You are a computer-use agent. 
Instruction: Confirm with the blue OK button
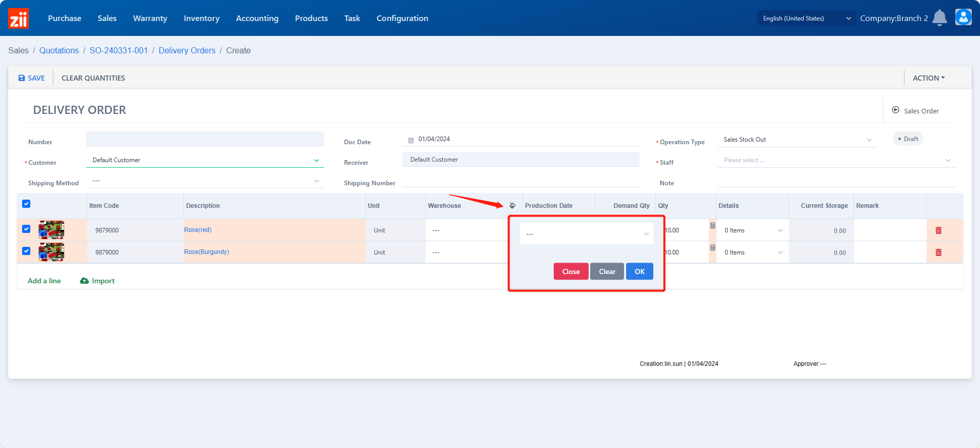(639, 271)
